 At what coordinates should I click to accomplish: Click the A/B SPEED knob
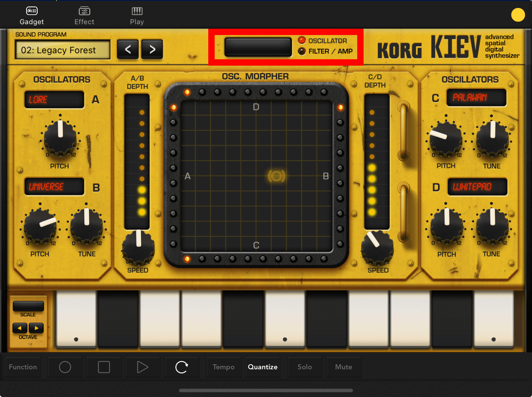click(138, 248)
